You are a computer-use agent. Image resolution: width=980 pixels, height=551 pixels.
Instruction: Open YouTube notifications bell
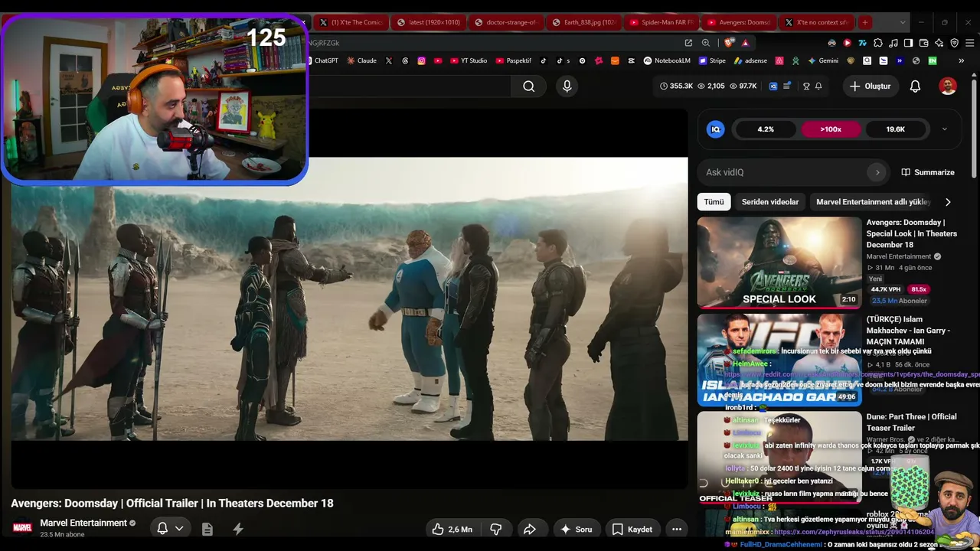click(915, 86)
